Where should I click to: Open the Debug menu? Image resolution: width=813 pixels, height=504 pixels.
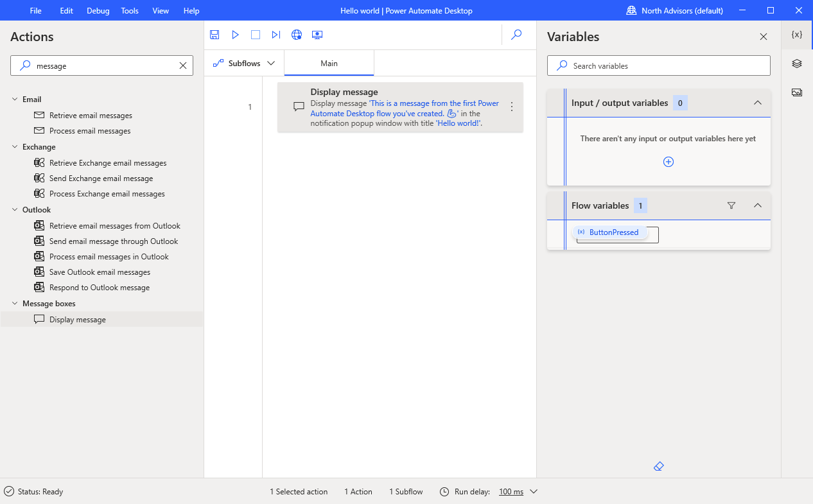98,10
